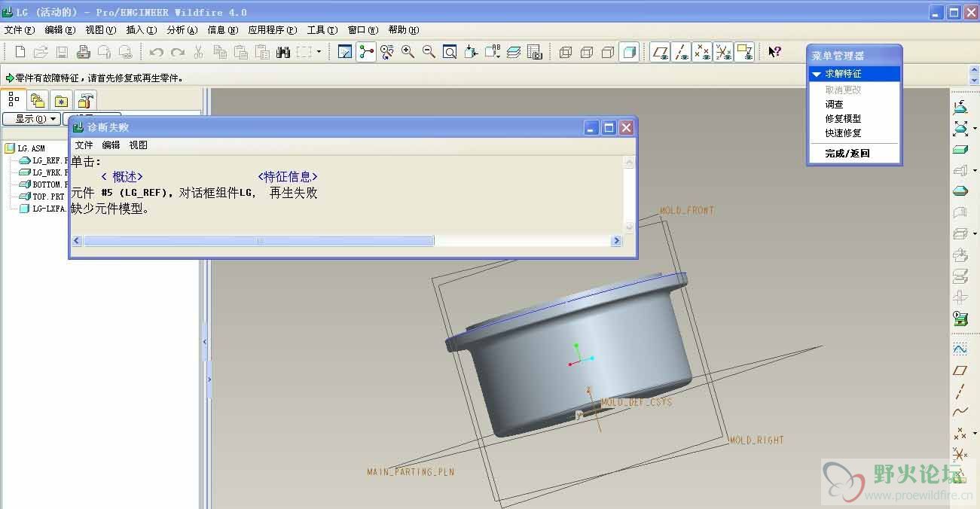Click the Refit to screen icon

450,52
